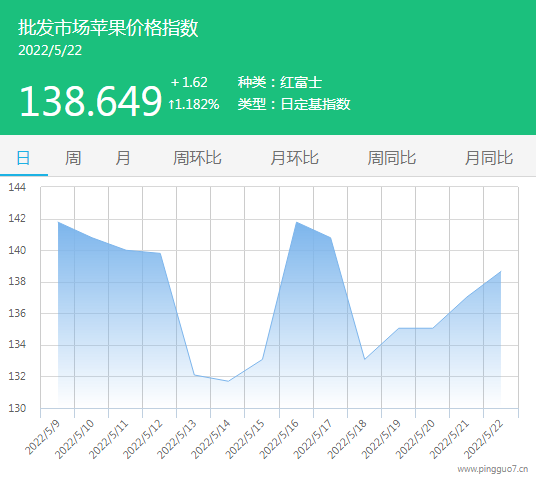This screenshot has width=536, height=480.
Task: Click the 种类：红富士 label
Action: (280, 82)
